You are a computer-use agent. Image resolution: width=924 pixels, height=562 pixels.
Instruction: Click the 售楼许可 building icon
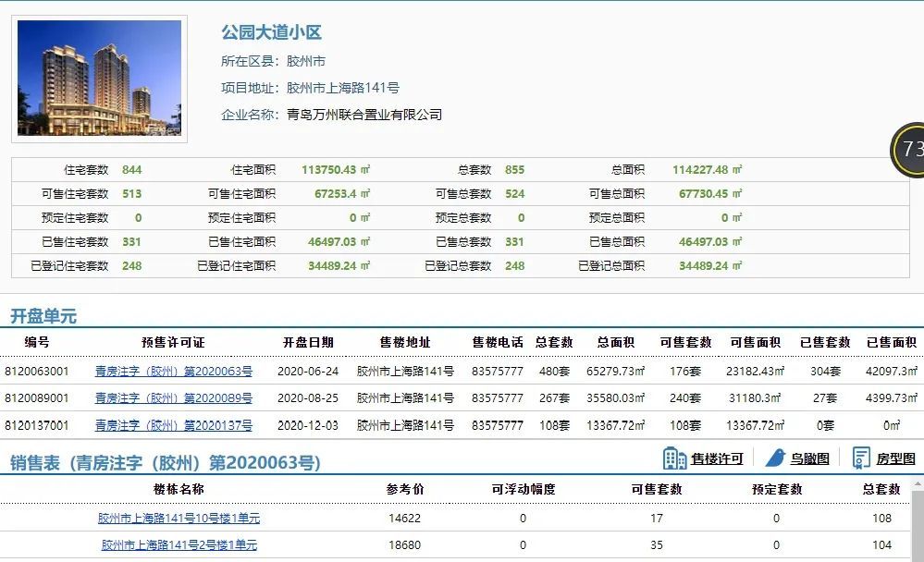point(674,458)
